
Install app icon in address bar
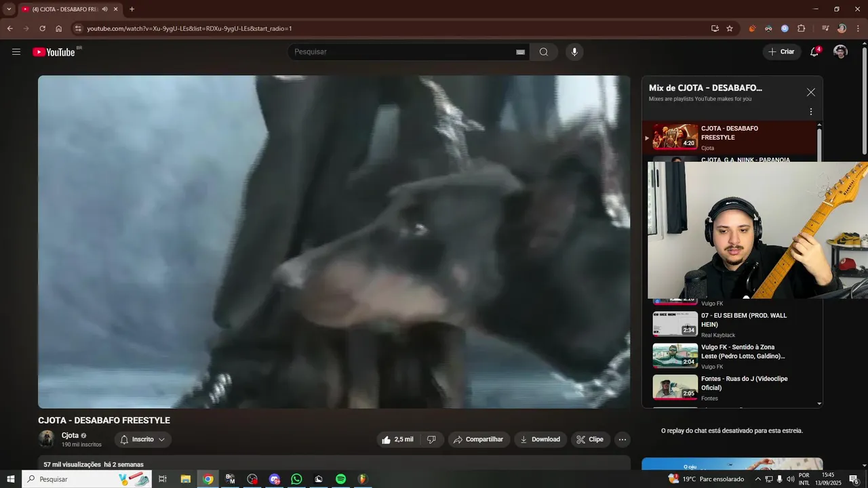coord(715,28)
